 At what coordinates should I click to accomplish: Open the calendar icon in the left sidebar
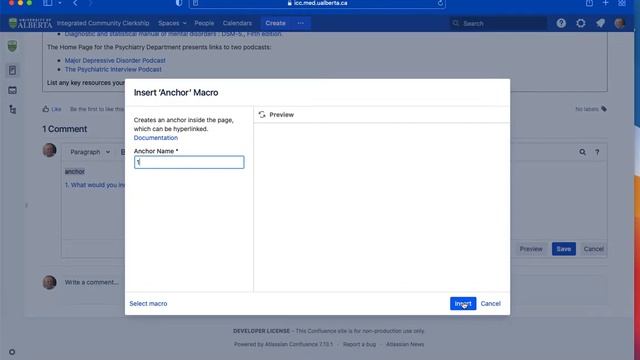point(12,90)
